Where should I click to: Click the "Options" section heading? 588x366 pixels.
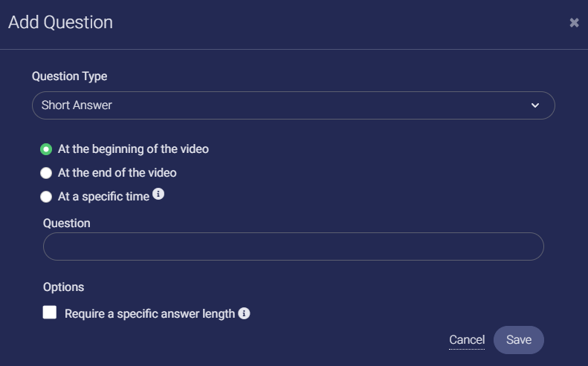pyautogui.click(x=64, y=287)
